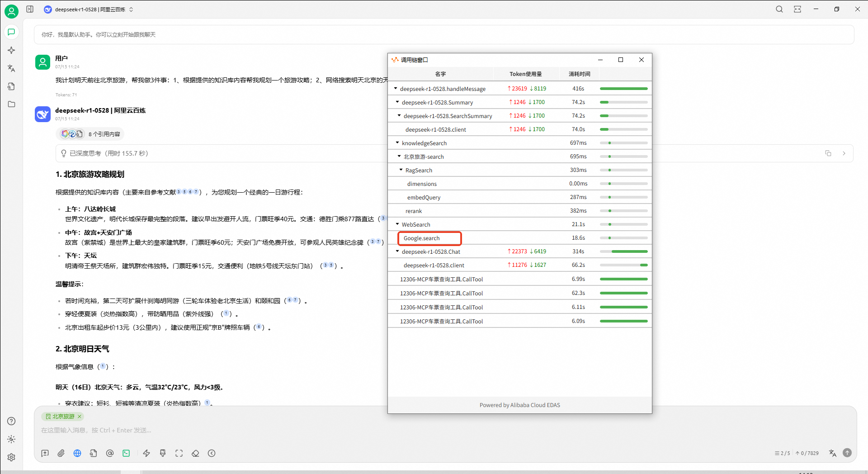
Task: Open the 8 cited references button
Action: [x=90, y=134]
